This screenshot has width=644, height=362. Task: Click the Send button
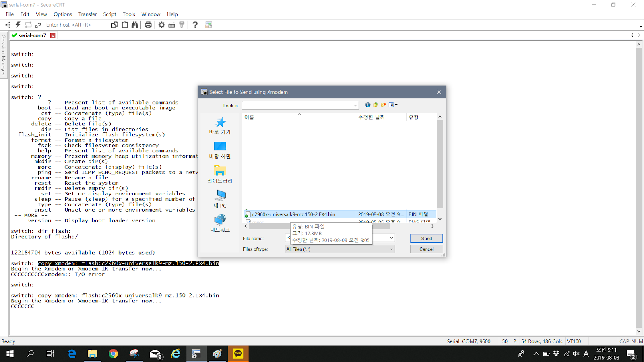426,238
